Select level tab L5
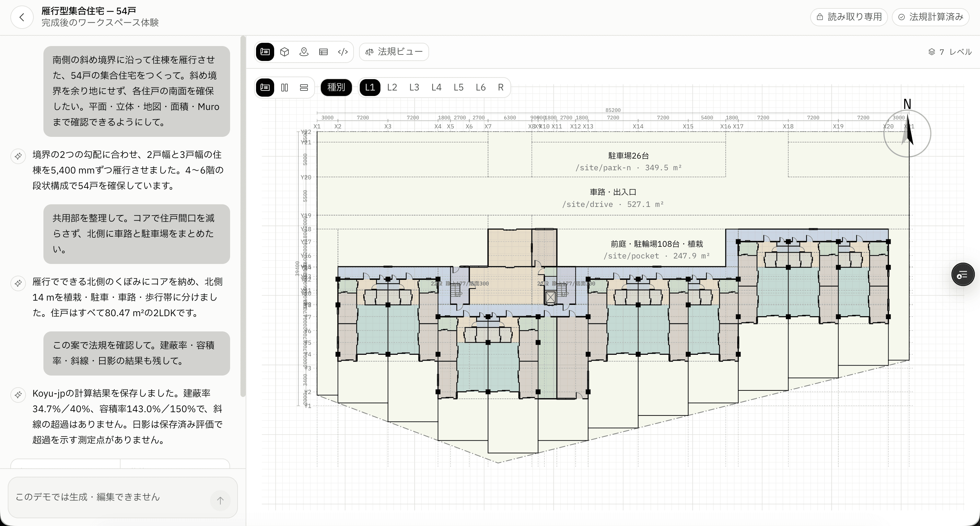Viewport: 980px width, 526px height. point(459,88)
